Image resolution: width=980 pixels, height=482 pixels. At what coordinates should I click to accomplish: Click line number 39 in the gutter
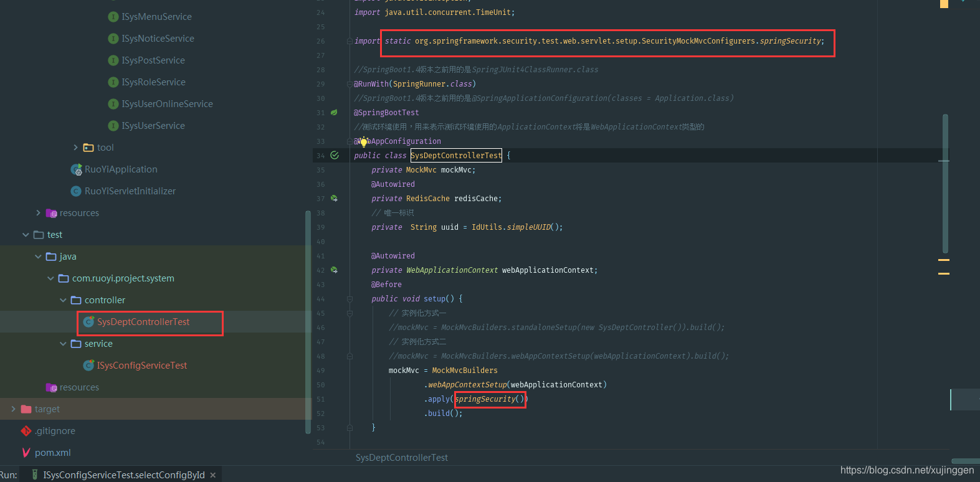320,227
